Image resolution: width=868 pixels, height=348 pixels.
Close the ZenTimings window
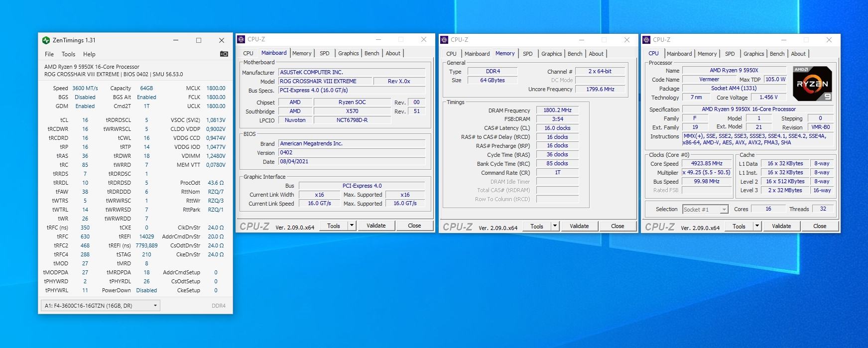coord(222,40)
